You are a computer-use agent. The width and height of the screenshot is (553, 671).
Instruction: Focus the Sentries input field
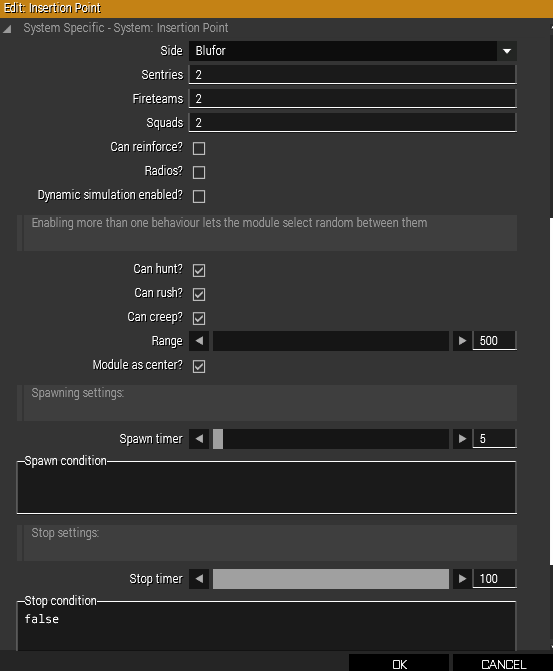pyautogui.click(x=353, y=74)
